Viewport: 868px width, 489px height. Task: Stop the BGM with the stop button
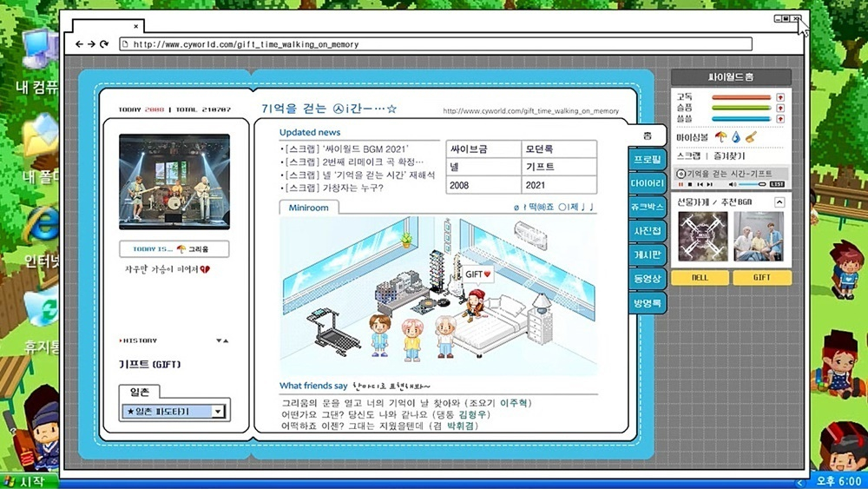pos(690,184)
